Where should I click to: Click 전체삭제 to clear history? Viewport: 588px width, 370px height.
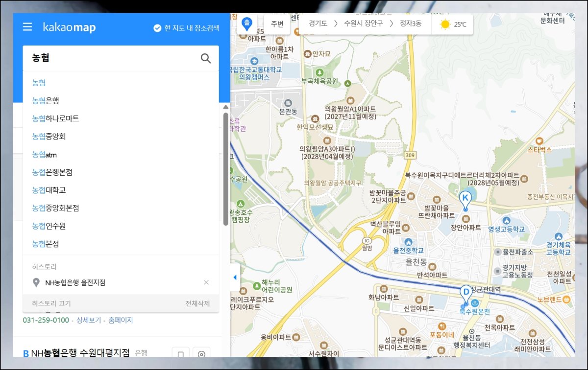tap(197, 303)
